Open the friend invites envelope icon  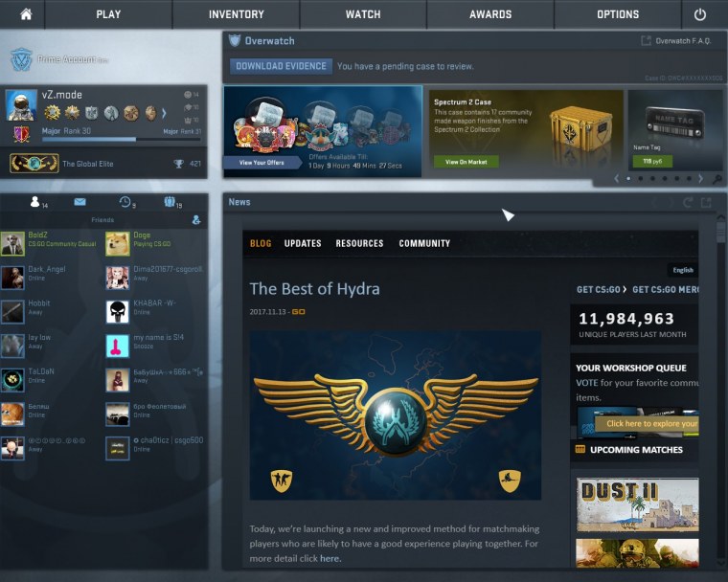pyautogui.click(x=80, y=202)
